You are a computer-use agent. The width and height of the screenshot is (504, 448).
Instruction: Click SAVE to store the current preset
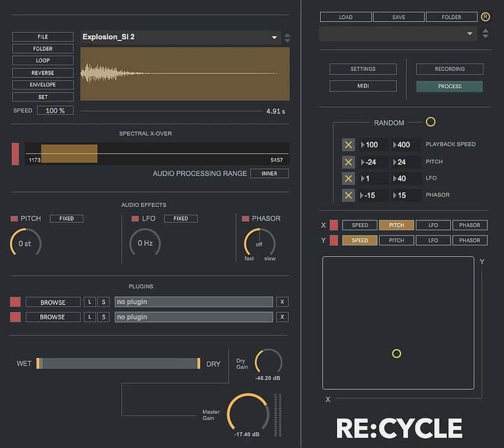(x=398, y=16)
